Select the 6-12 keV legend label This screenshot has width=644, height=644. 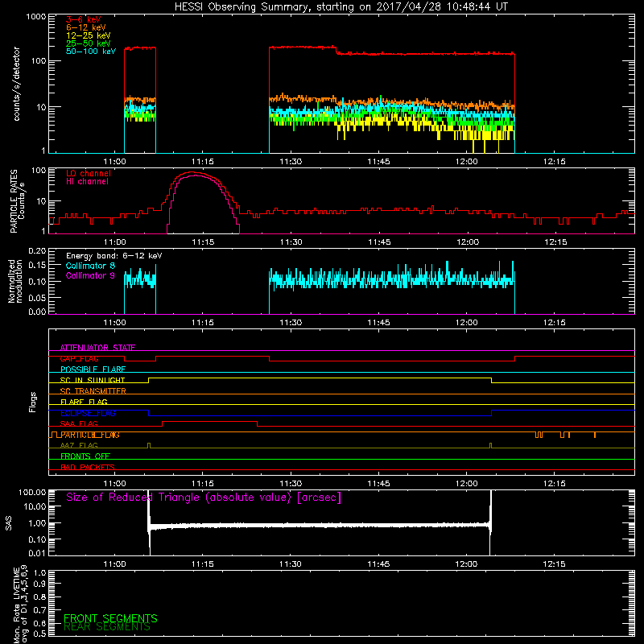click(86, 27)
